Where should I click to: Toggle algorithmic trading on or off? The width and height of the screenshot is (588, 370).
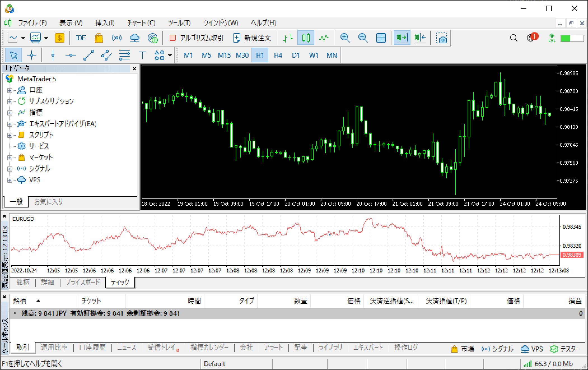point(196,38)
